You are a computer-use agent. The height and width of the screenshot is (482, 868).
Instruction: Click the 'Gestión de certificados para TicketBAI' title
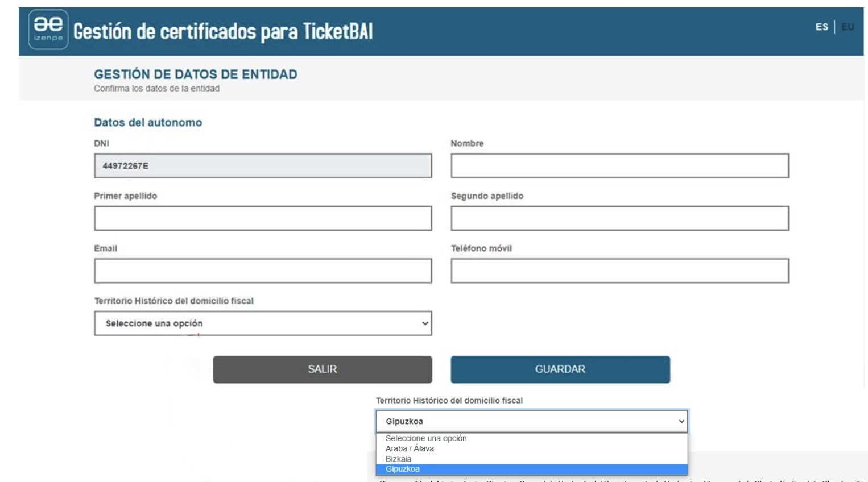click(x=223, y=31)
